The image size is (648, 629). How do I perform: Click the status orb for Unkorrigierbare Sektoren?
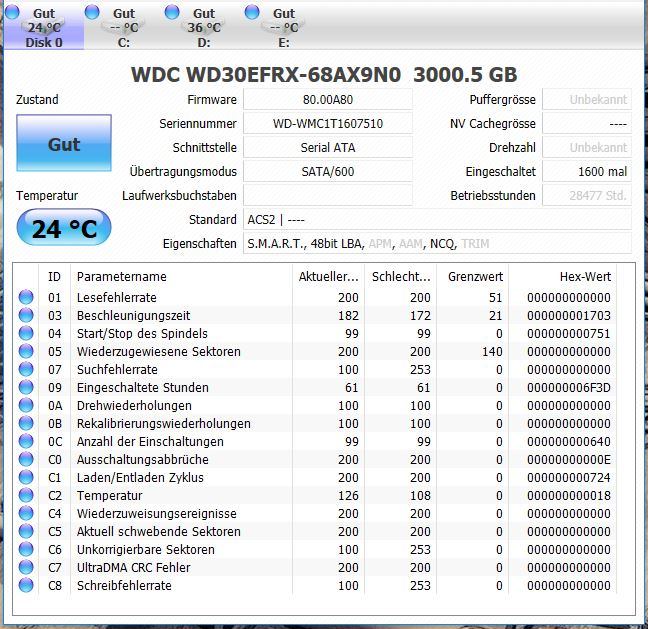click(x=26, y=549)
